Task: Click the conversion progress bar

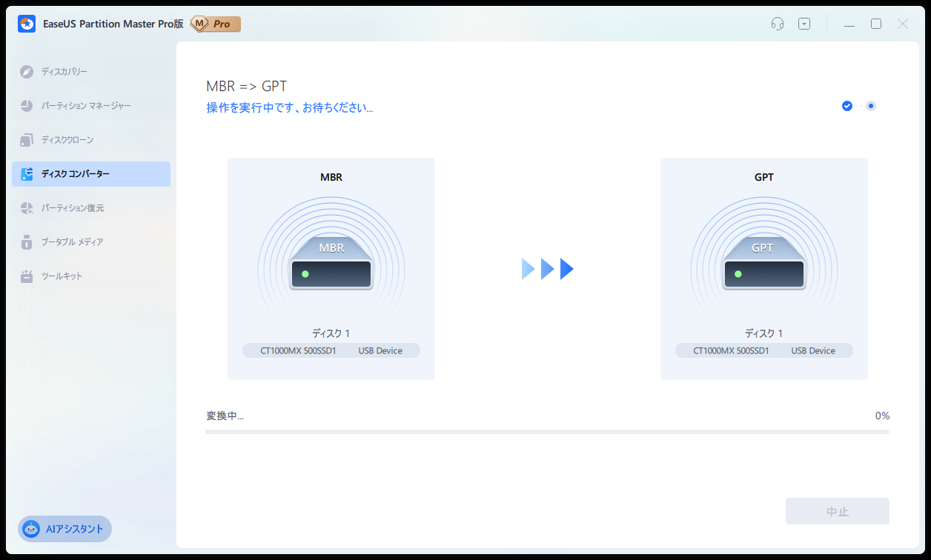Action: pos(548,431)
